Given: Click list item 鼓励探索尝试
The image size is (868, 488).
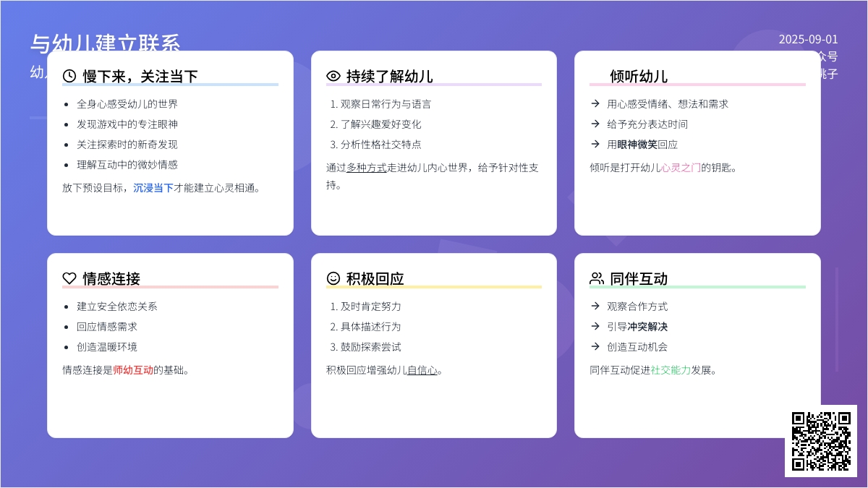Looking at the screenshot, I should [370, 346].
